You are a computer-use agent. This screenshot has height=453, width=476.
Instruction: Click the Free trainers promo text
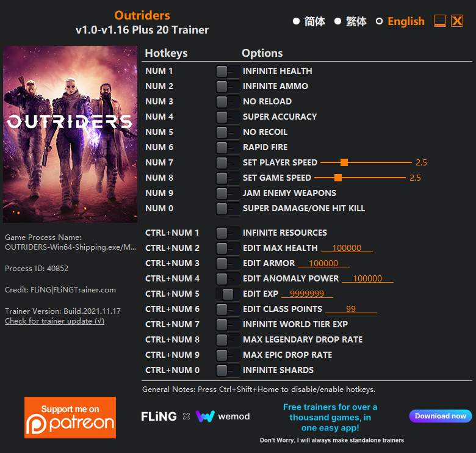(330, 417)
